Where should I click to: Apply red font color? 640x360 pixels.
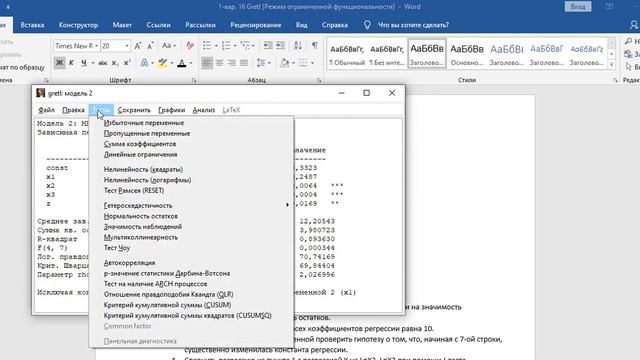click(182, 63)
